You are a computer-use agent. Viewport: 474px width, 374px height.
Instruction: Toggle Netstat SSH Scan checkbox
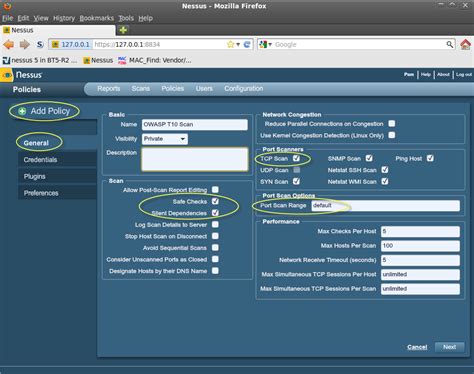pos(385,170)
